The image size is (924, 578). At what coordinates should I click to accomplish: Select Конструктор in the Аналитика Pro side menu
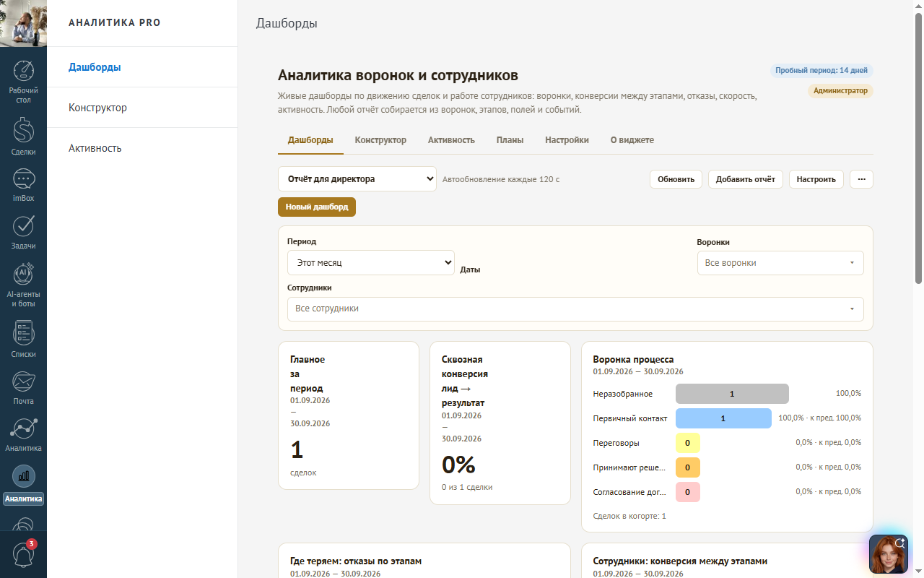click(142, 108)
